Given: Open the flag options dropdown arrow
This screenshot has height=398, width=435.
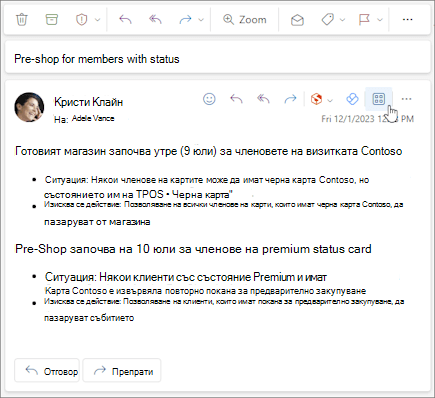Looking at the screenshot, I should (x=380, y=20).
